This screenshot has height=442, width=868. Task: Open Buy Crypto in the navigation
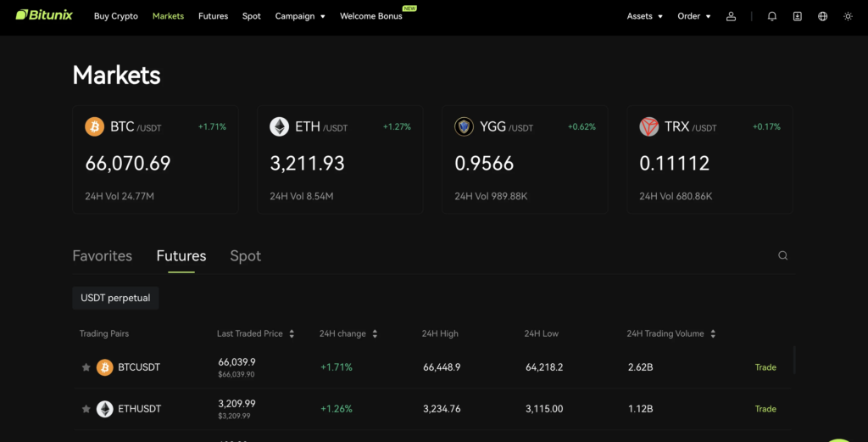pyautogui.click(x=115, y=16)
